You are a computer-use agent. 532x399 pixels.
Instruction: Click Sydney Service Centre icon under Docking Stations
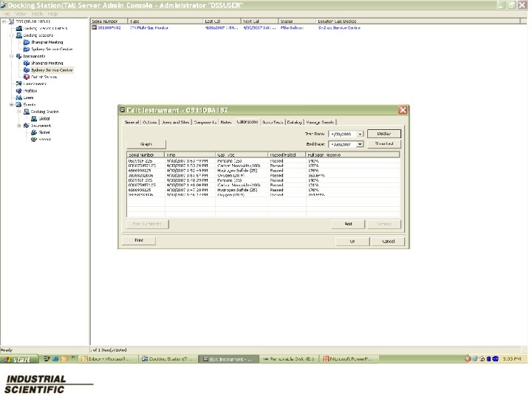coord(27,50)
